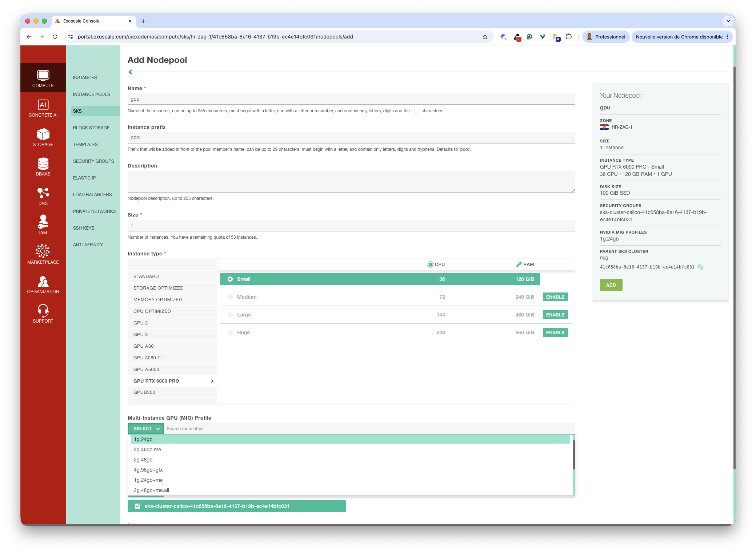Image resolution: width=756 pixels, height=553 pixels.
Task: Select the Huge instance radio button
Action: pyautogui.click(x=230, y=332)
